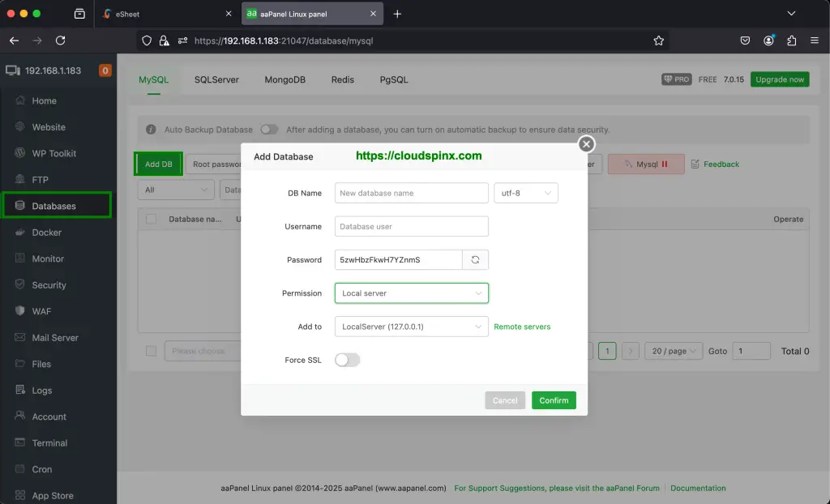Open the browser extensions puzzle icon
This screenshot has width=830, height=504.
click(791, 41)
